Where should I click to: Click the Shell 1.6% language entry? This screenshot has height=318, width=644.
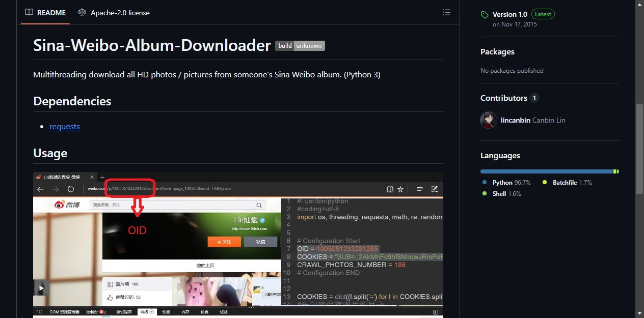tap(502, 193)
